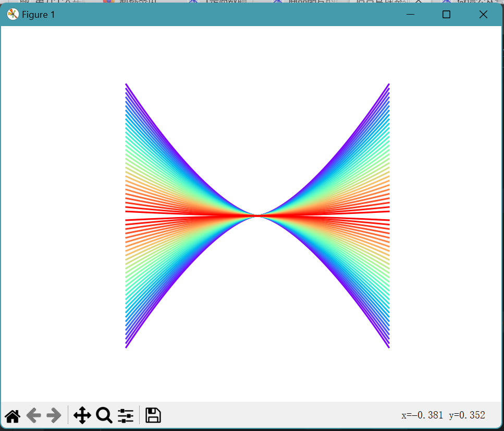504x431 pixels.
Task: Click the "Figure 1" window title text
Action: point(39,15)
